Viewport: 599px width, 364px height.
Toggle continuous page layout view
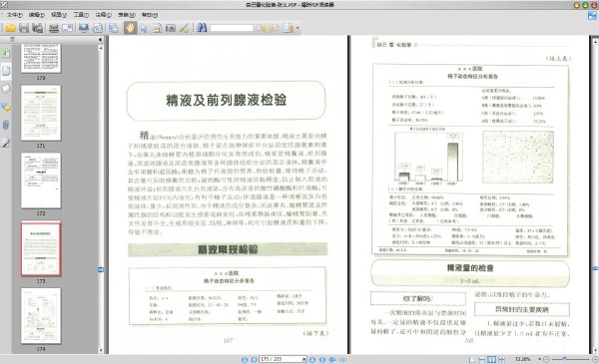482,359
